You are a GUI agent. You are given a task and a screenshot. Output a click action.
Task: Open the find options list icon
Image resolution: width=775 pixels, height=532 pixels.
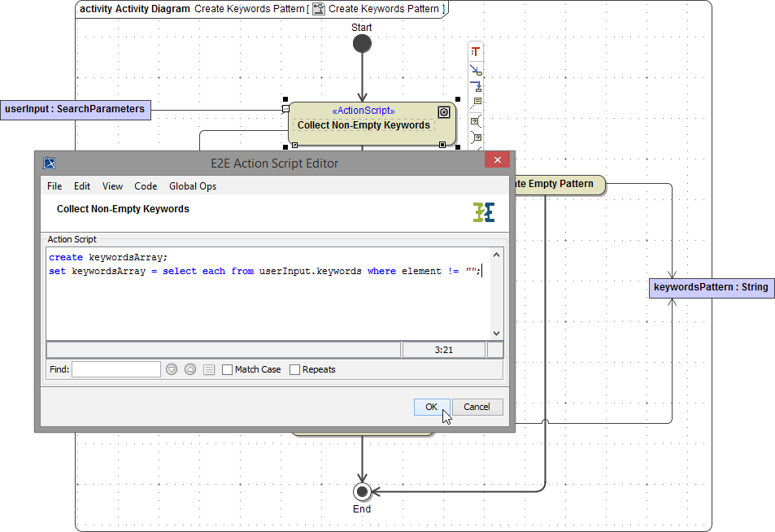209,368
